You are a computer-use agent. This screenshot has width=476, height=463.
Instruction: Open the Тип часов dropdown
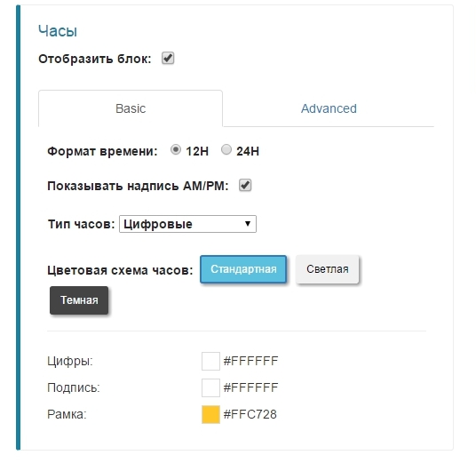click(187, 224)
